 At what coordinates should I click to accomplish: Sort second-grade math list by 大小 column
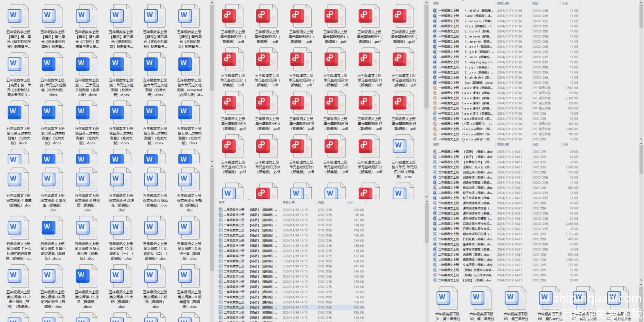pyautogui.click(x=350, y=203)
